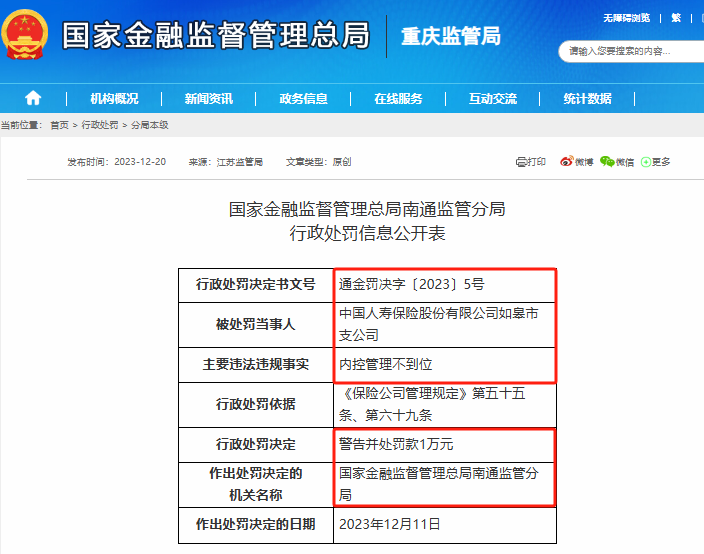The width and height of the screenshot is (704, 554).
Task: Click the national emblem logo
Action: tap(24, 35)
